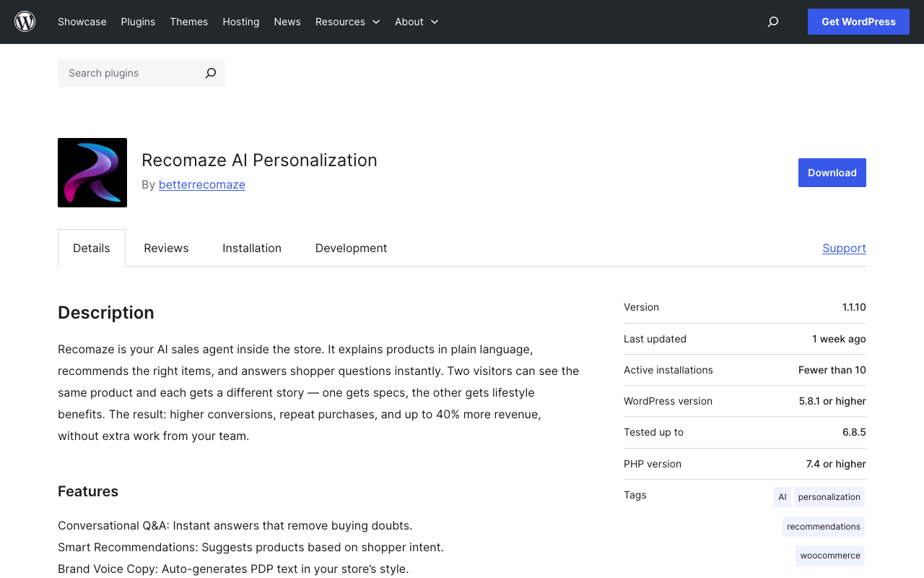Image resolution: width=924 pixels, height=578 pixels.
Task: Click Active installations value Fewer than 10
Action: click(x=832, y=370)
